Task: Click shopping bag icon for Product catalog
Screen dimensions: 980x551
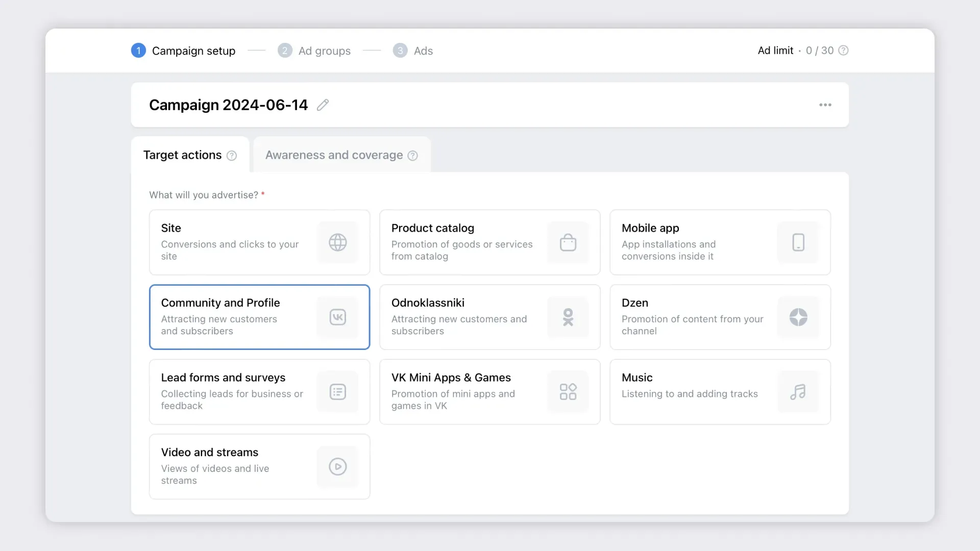Action: [x=568, y=242]
